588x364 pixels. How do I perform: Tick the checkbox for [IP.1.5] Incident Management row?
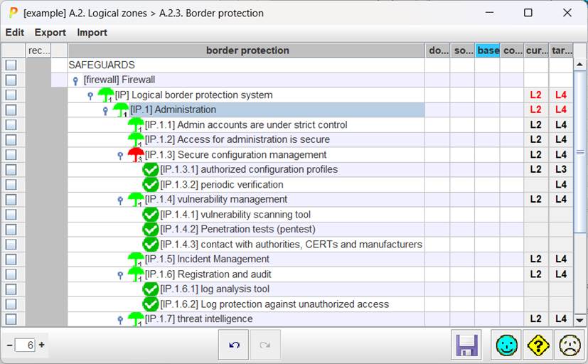11,259
